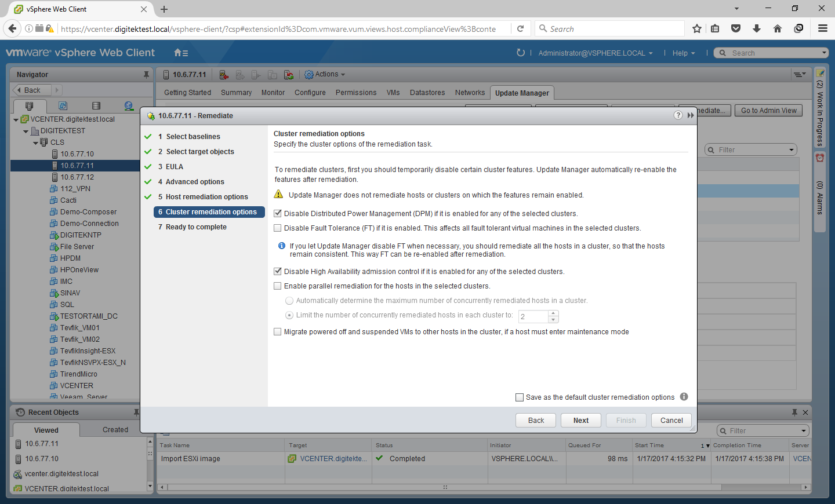Click the Reconnect host toolbar icon

289,75
